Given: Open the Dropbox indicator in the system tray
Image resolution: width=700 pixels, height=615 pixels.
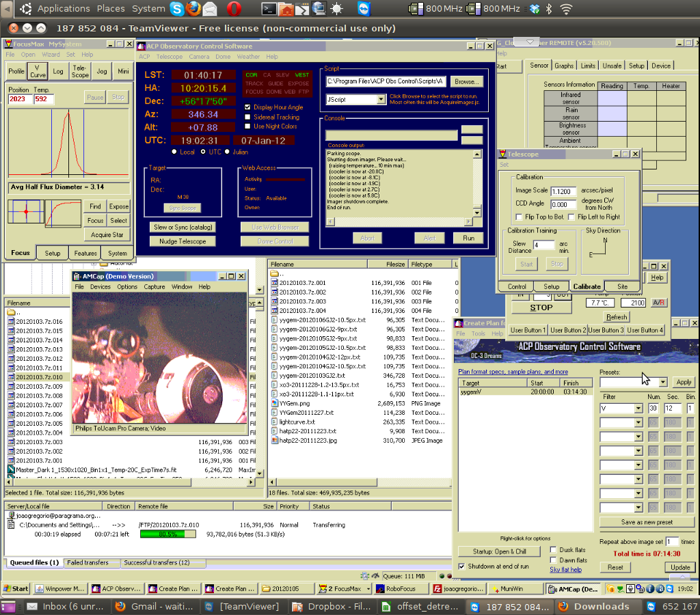Looking at the screenshot, I should pos(535,9).
